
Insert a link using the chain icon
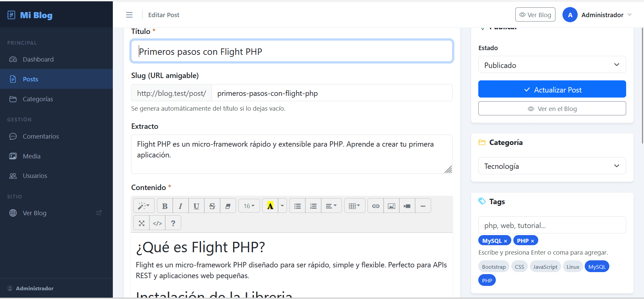coord(376,206)
